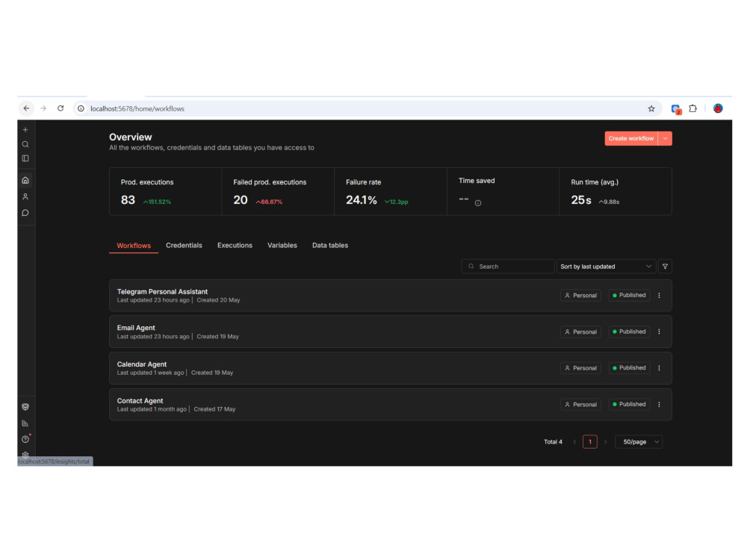
Task: Click Published status on Telegram Personal Assistant row
Action: pos(629,295)
